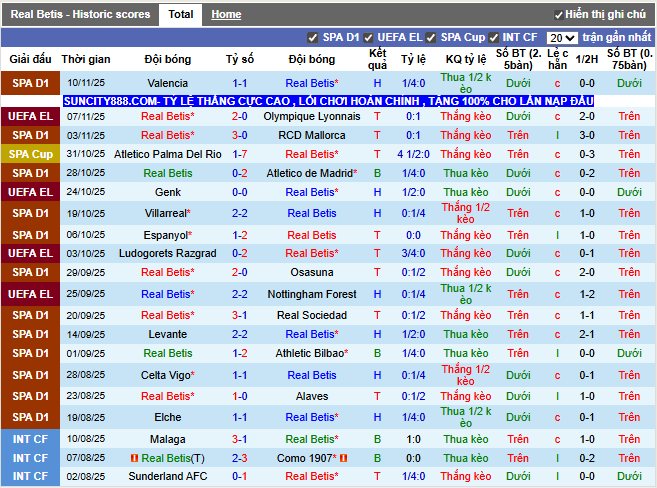The image size is (657, 488).
Task: Click Athletic Bilbao team name
Action: (312, 353)
